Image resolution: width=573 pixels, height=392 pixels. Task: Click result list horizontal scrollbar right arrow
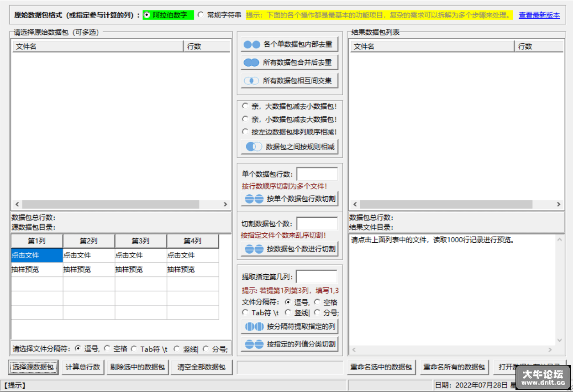[558, 204]
